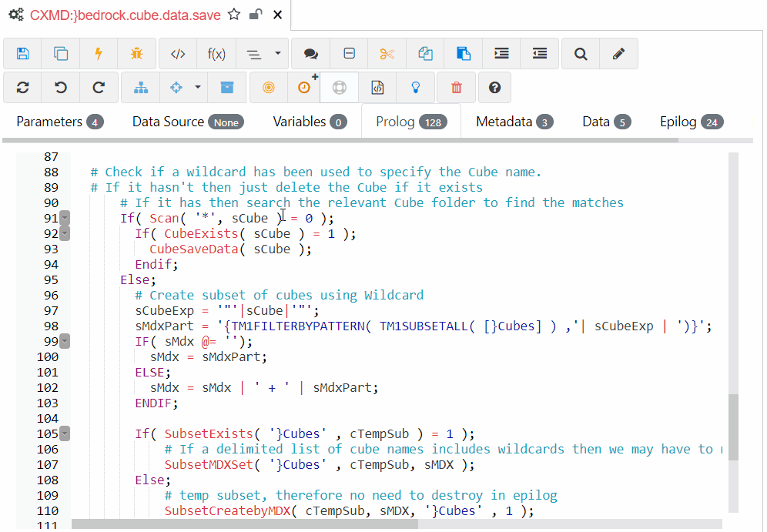The height and width of the screenshot is (532, 767).
Task: Open the debug bug icon
Action: pyautogui.click(x=136, y=54)
